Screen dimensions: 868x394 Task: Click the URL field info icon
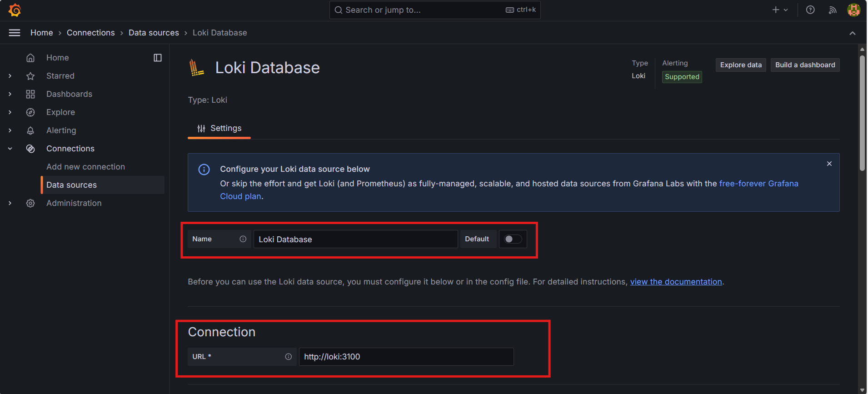coord(288,357)
